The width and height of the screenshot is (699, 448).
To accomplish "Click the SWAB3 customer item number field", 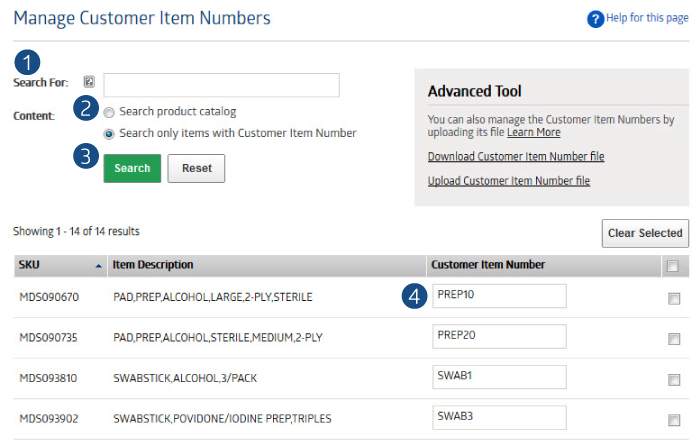I will [499, 417].
